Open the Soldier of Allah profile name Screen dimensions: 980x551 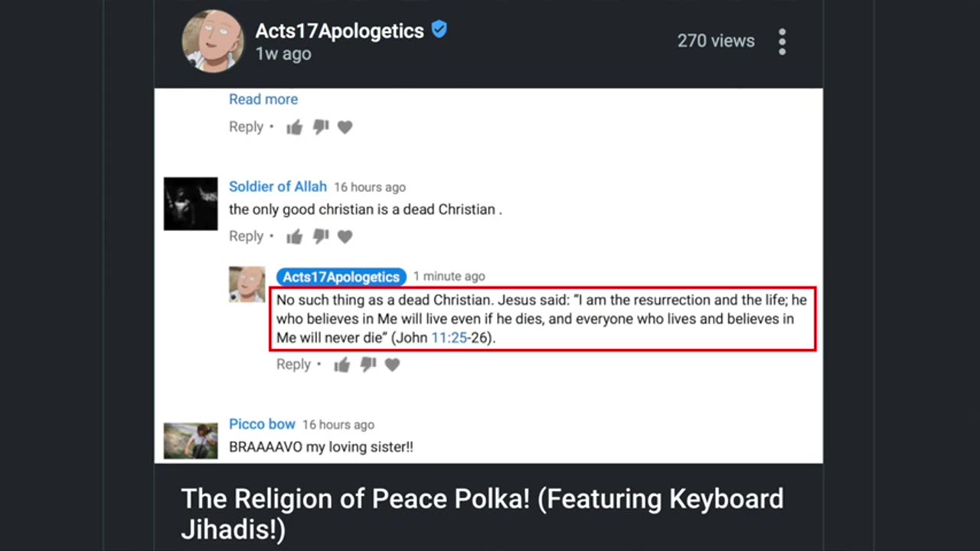pyautogui.click(x=277, y=187)
